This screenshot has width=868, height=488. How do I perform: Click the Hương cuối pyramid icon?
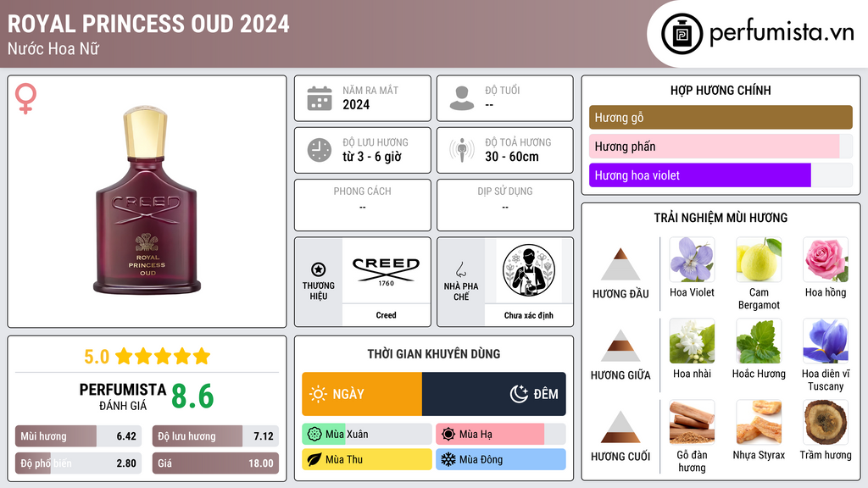[x=620, y=427]
